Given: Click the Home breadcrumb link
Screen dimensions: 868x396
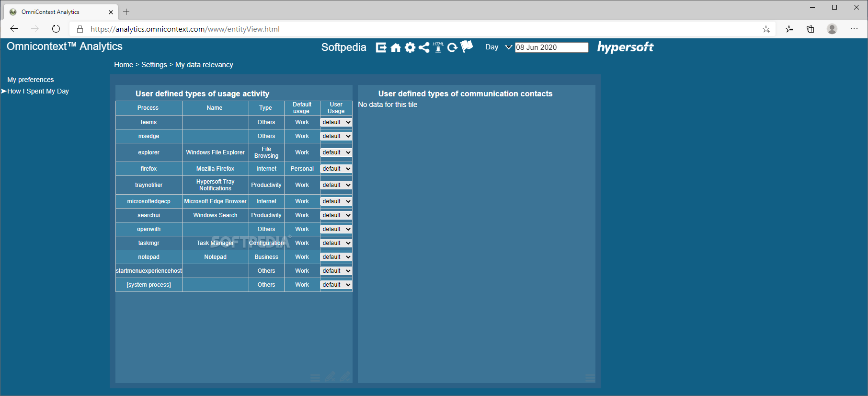Looking at the screenshot, I should tap(124, 65).
